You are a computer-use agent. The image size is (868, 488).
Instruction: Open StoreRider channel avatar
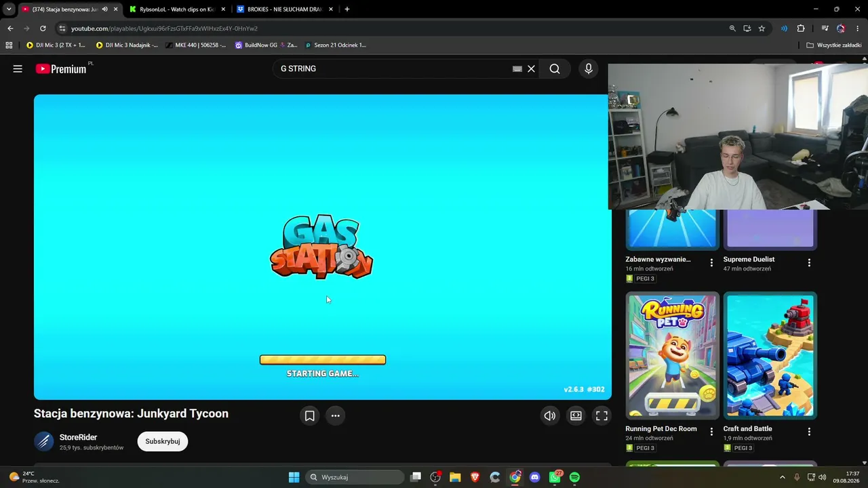tap(44, 441)
